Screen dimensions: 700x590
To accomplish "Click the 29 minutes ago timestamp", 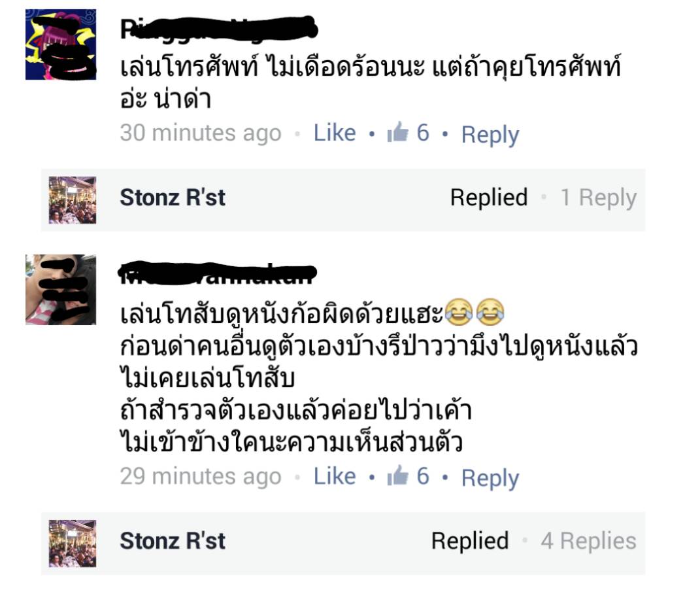I will pyautogui.click(x=201, y=477).
